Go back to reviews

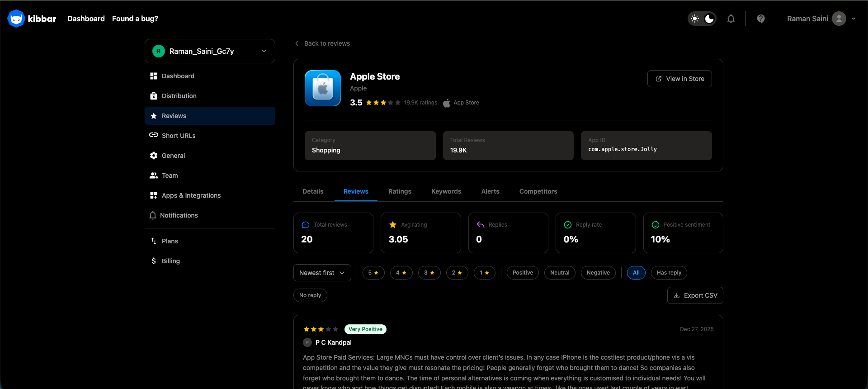point(322,43)
